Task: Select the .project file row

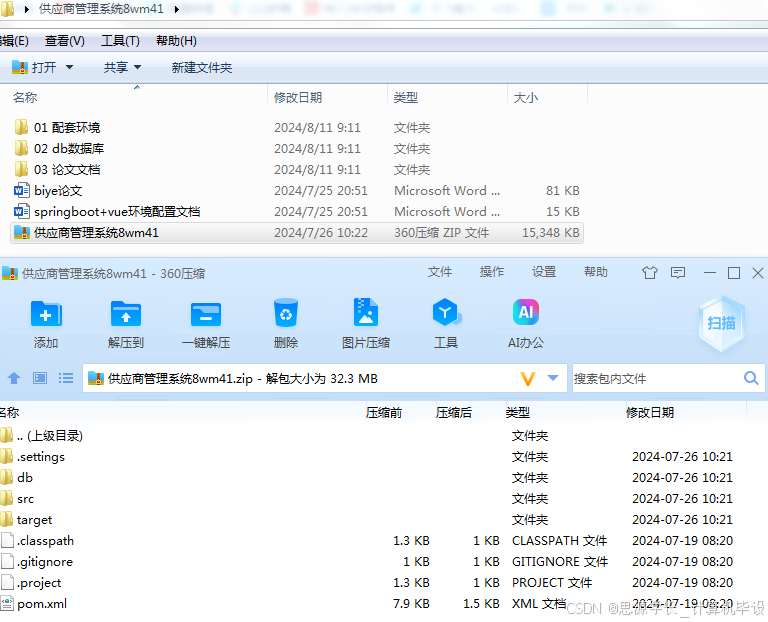Action: [x=372, y=582]
